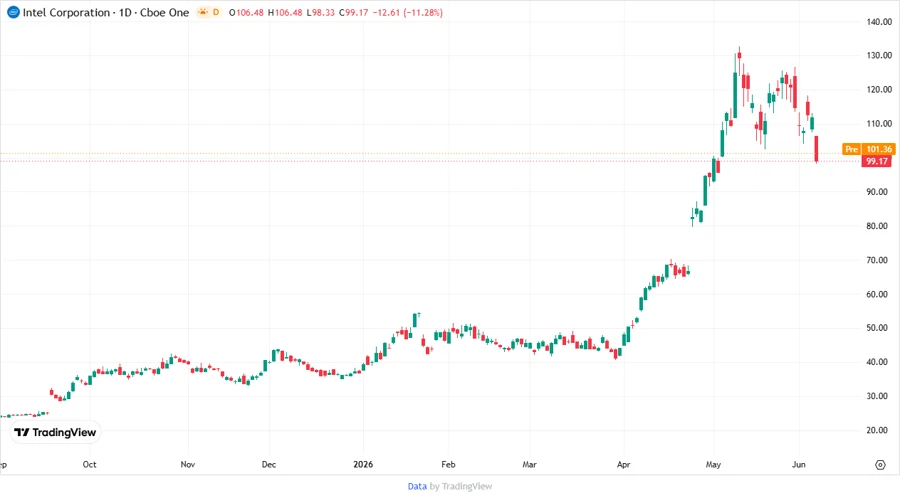The width and height of the screenshot is (900, 498).
Task: Click the Oct date axis label
Action: tap(90, 464)
